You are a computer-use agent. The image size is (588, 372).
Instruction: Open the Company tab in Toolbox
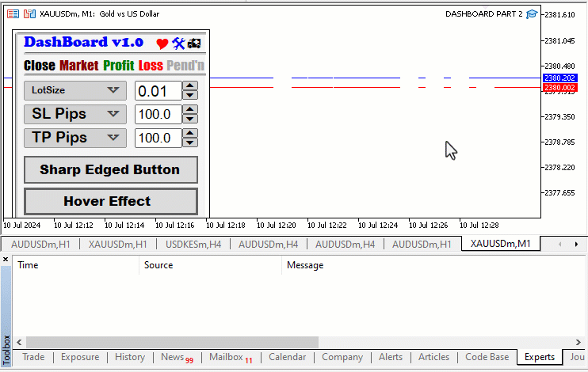click(342, 357)
